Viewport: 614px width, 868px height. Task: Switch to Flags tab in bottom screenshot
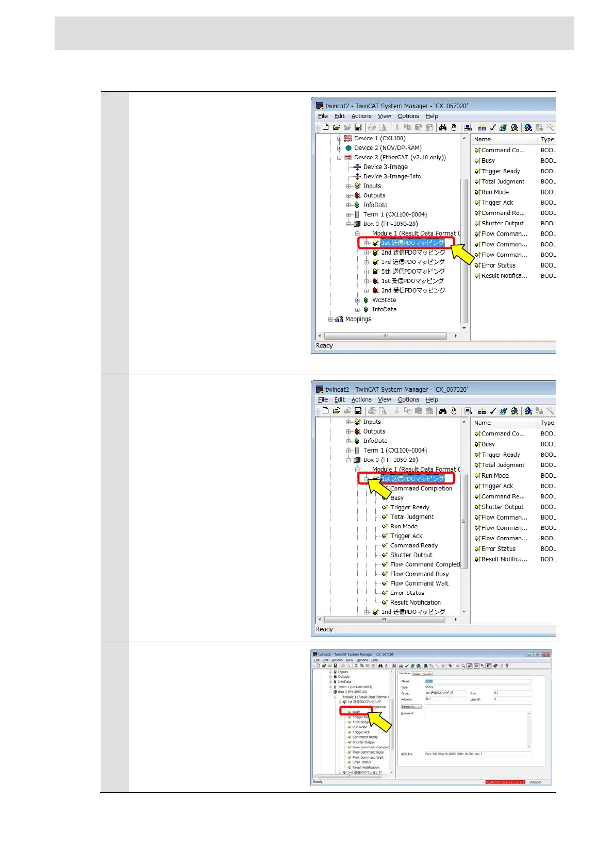point(416,674)
